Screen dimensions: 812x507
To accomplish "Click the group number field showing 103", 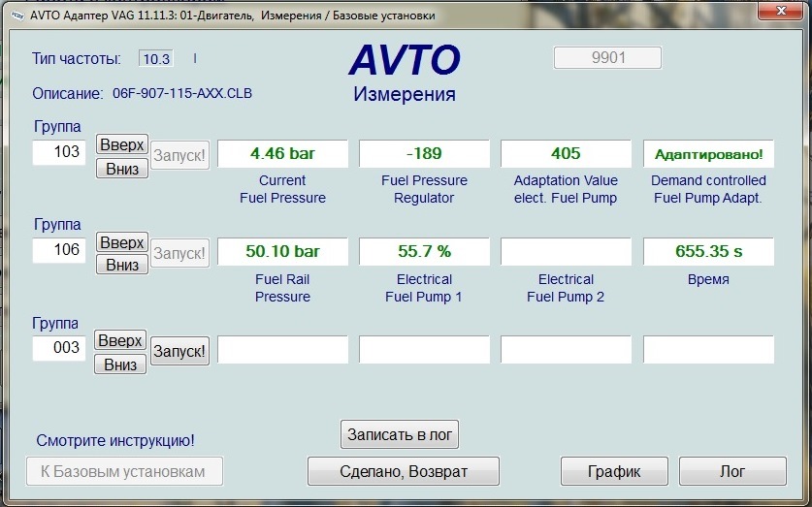I will coord(59,152).
